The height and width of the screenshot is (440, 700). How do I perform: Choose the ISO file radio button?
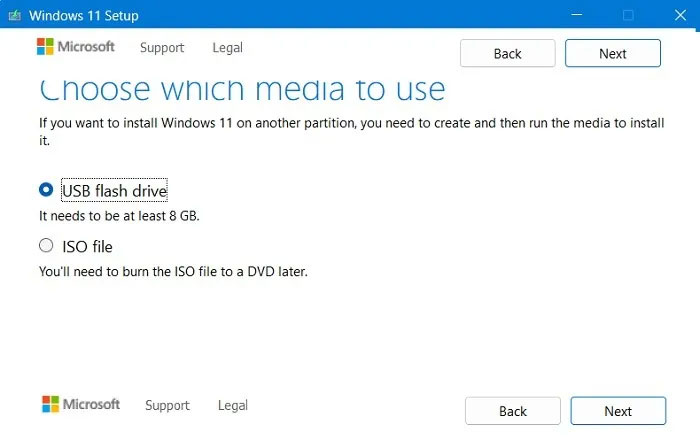click(x=45, y=246)
